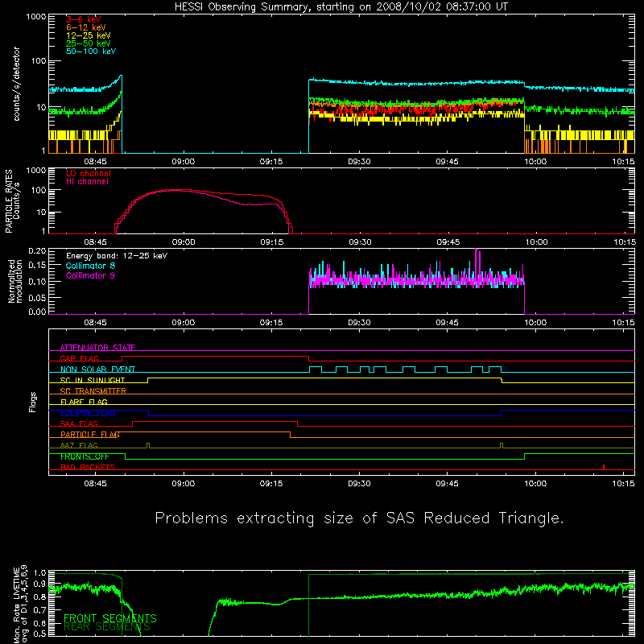This screenshot has height=644, width=644.
Task: Click the 09:30 tick label under the modulation plot
Action: click(x=359, y=323)
